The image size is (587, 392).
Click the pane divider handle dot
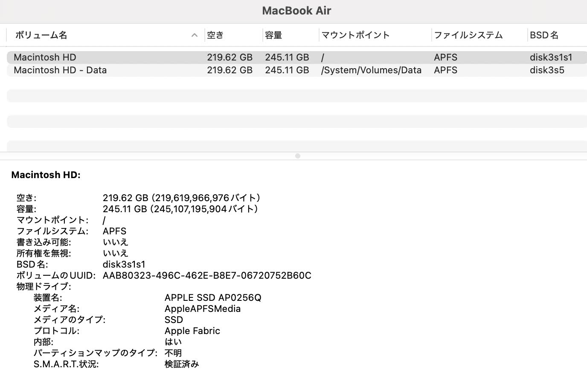[x=297, y=156]
